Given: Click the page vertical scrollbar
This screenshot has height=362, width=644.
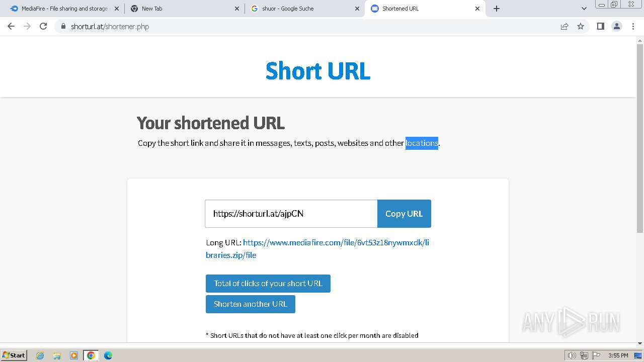Looking at the screenshot, I should tap(640, 138).
